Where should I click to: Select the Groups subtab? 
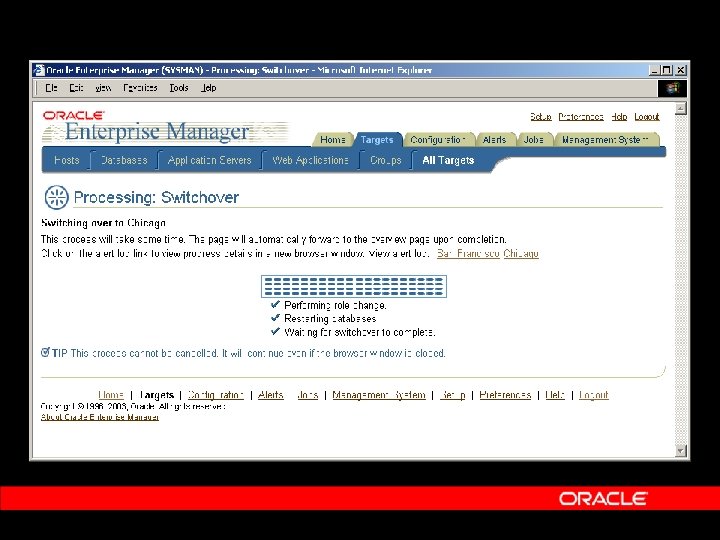(386, 160)
